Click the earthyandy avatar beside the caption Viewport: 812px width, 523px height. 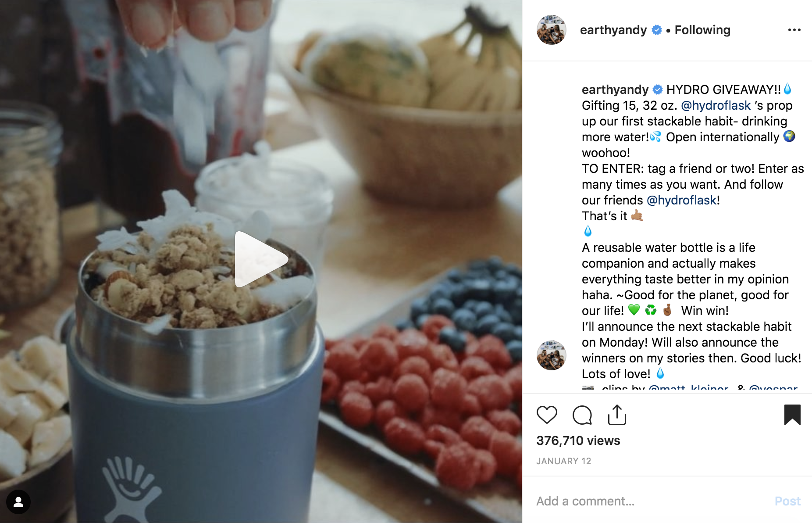(552, 355)
